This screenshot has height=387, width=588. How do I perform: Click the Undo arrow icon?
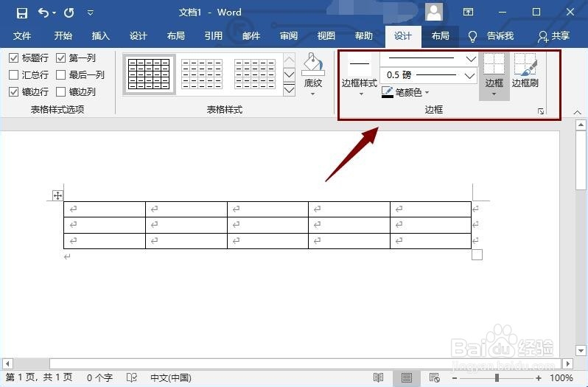(43, 13)
